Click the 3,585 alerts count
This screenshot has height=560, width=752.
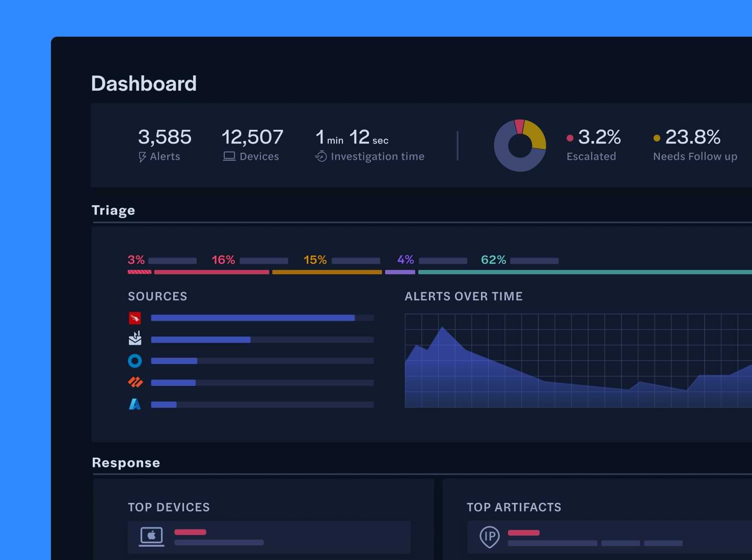point(165,137)
